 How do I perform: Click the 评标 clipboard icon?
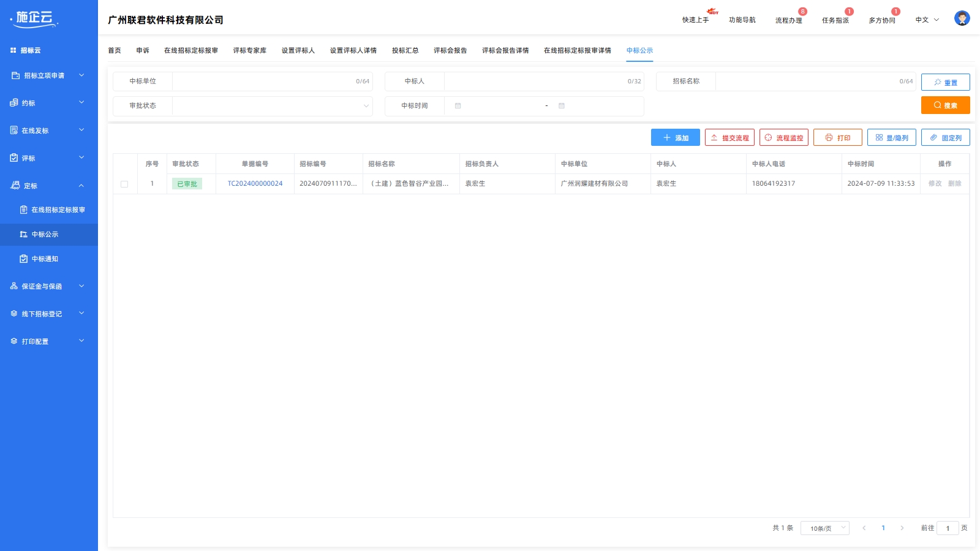tap(13, 158)
